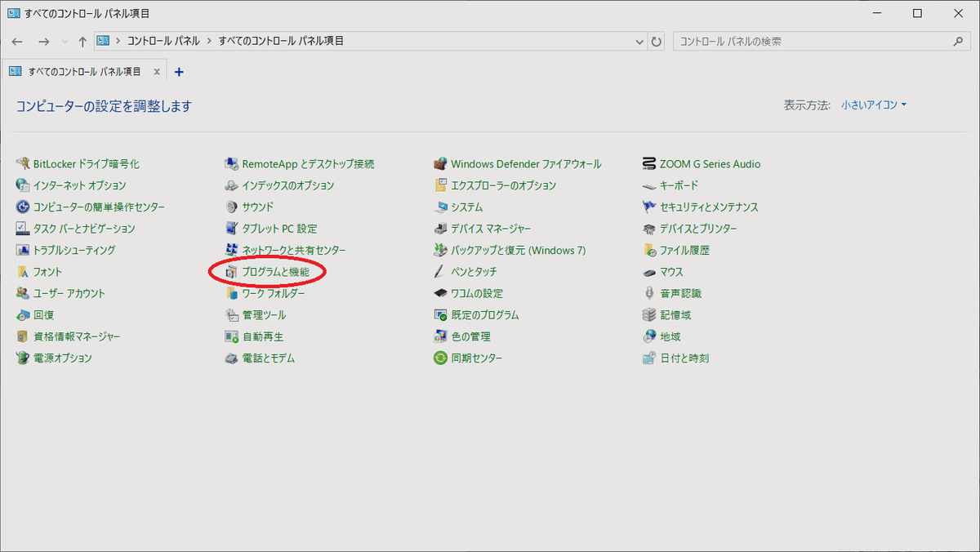This screenshot has height=552, width=980.
Task: Open the マウス settings item
Action: coord(671,271)
